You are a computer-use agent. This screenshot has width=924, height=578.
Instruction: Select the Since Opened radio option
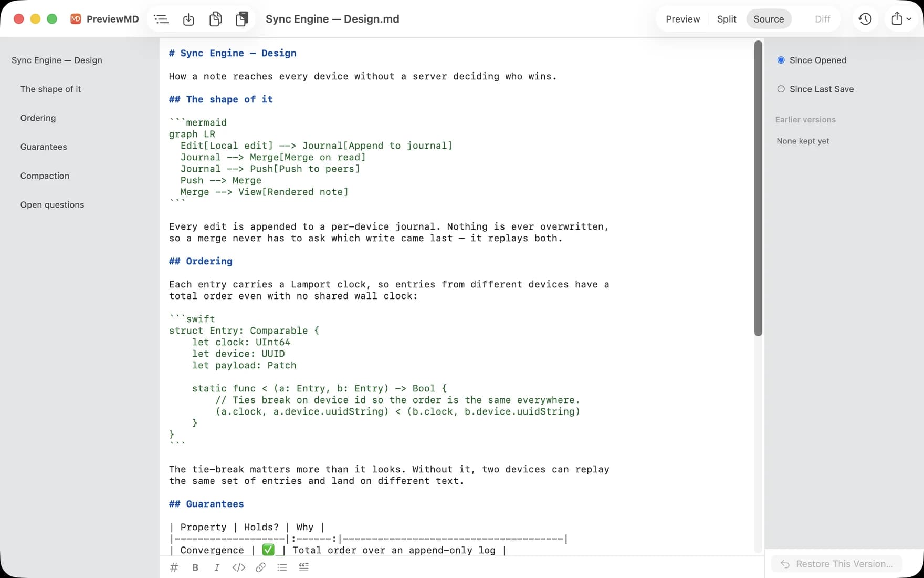click(812, 60)
